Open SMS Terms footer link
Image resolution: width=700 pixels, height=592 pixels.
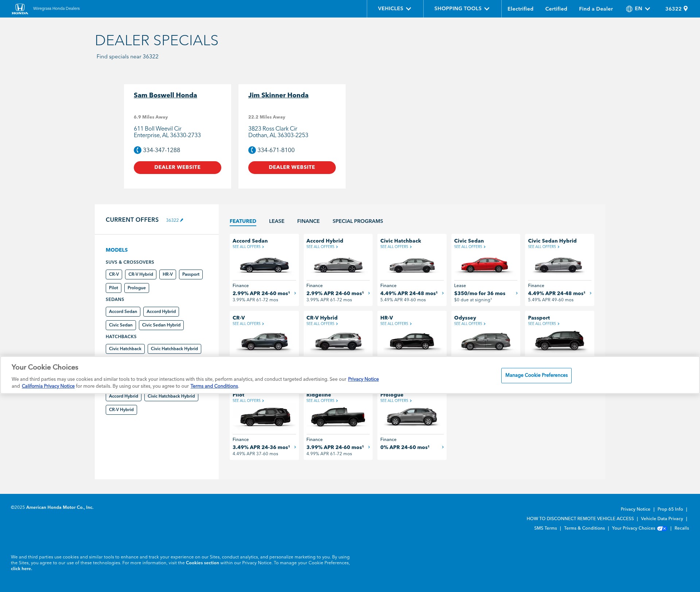point(545,529)
